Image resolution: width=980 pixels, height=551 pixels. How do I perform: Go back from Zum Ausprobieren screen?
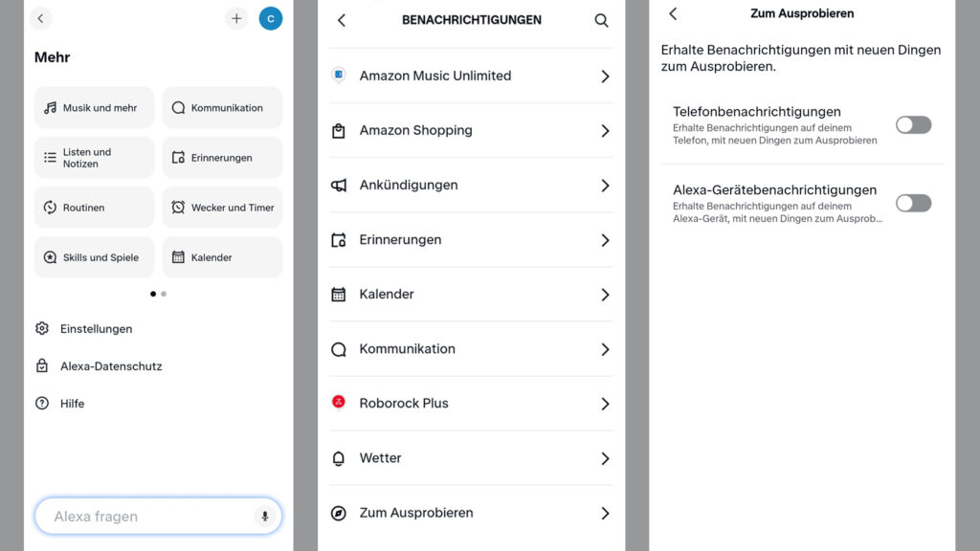pyautogui.click(x=673, y=13)
